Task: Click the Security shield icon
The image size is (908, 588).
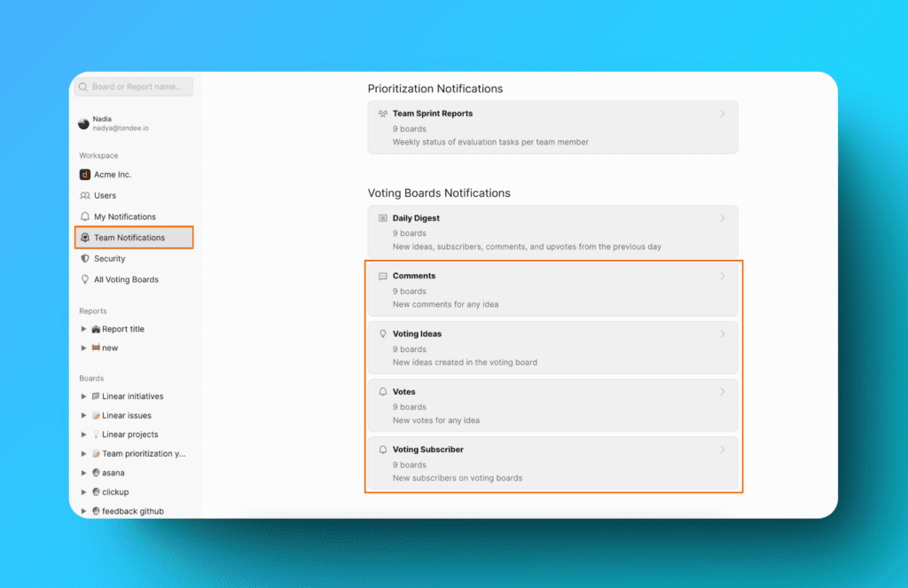Action: tap(85, 259)
